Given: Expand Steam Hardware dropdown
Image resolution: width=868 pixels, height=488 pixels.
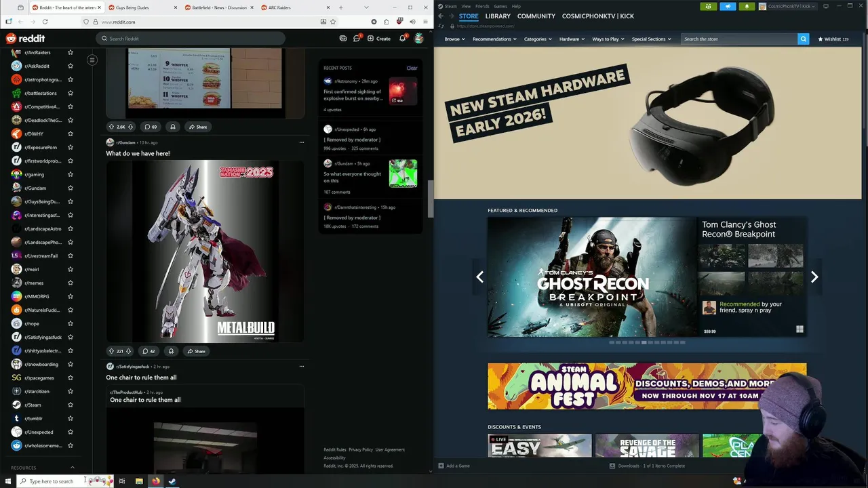Looking at the screenshot, I should click(572, 39).
